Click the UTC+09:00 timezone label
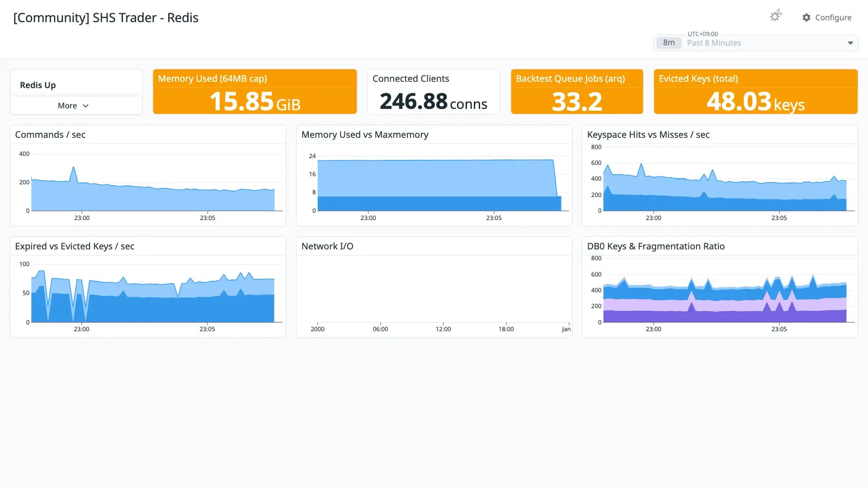 [x=703, y=34]
